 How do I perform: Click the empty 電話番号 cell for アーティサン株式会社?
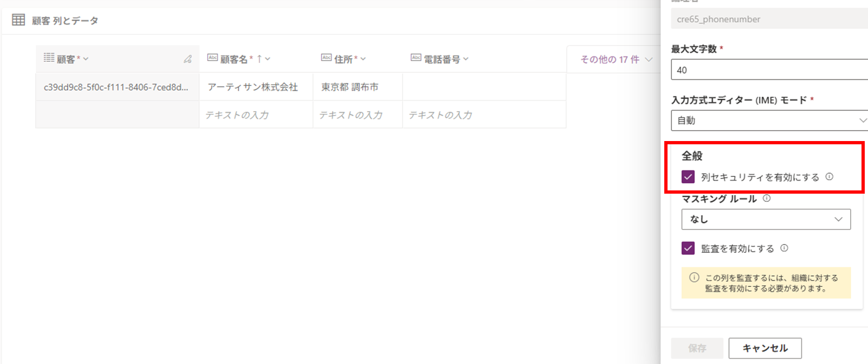tap(484, 87)
